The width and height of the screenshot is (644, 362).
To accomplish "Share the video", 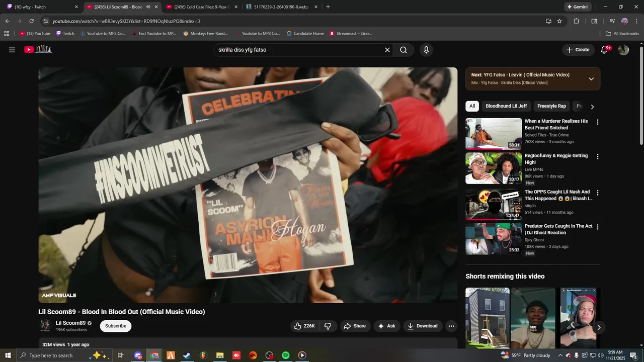I will [355, 326].
